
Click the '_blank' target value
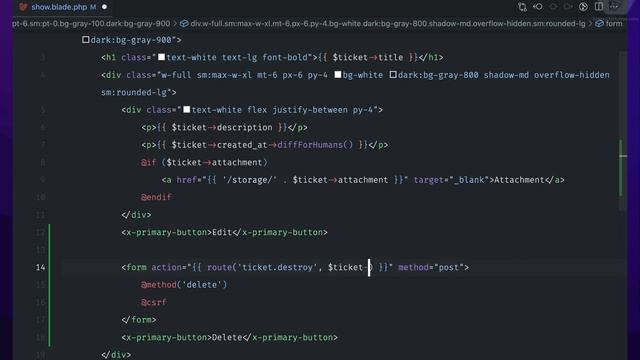tap(468, 180)
